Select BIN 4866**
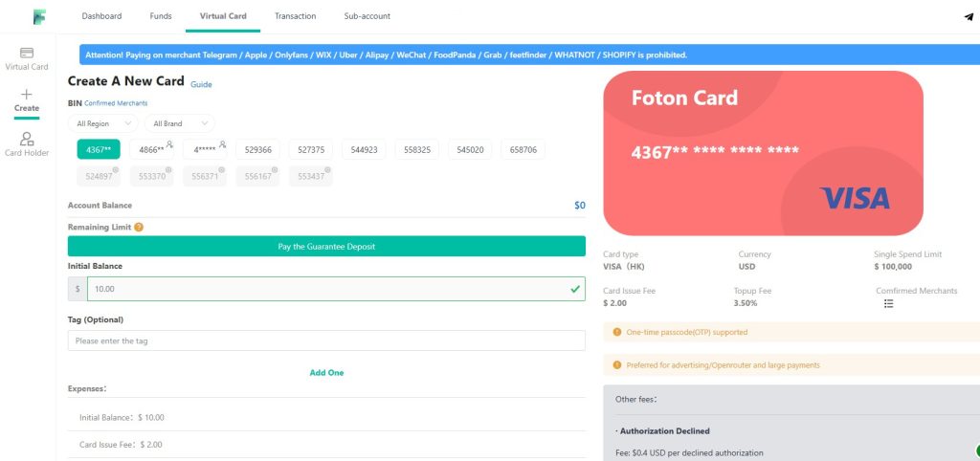This screenshot has height=461, width=980. [x=151, y=150]
